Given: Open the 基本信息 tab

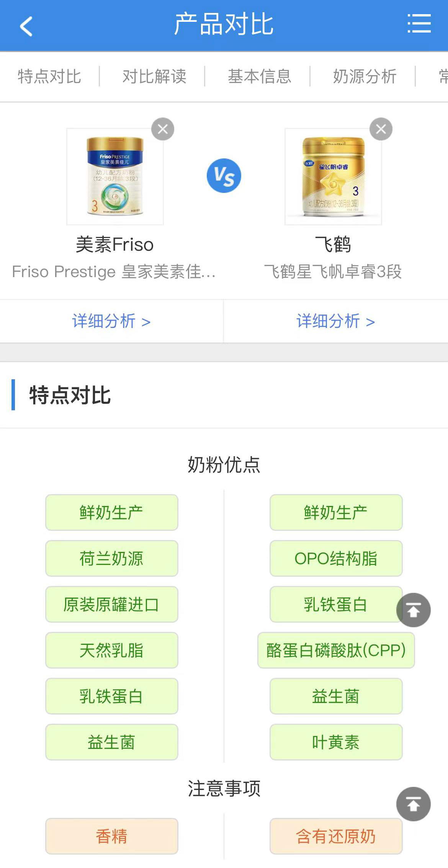Looking at the screenshot, I should pos(260,77).
